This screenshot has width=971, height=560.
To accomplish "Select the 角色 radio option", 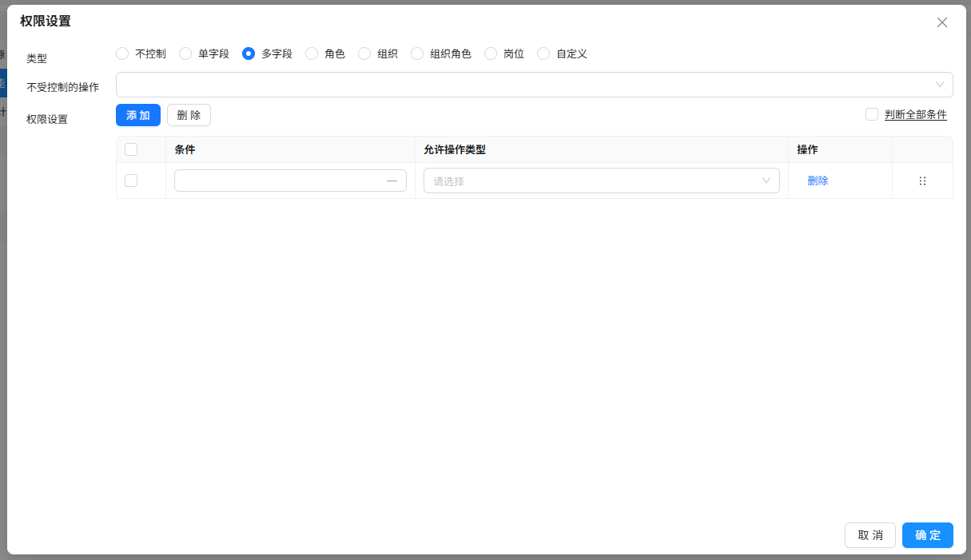I will click(x=312, y=54).
